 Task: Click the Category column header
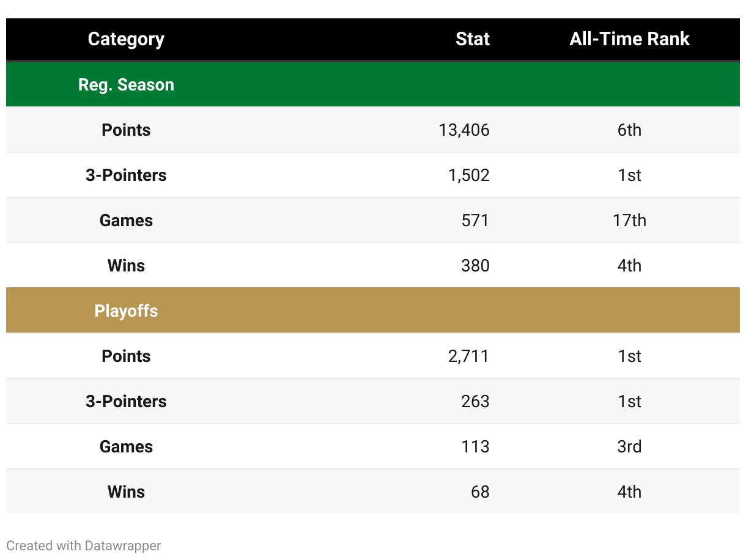pos(126,39)
